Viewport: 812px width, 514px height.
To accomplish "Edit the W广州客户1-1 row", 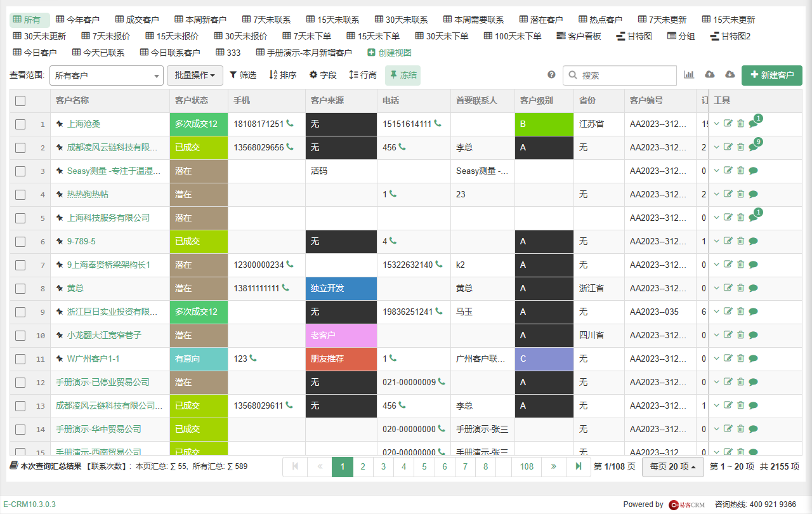I will (728, 359).
